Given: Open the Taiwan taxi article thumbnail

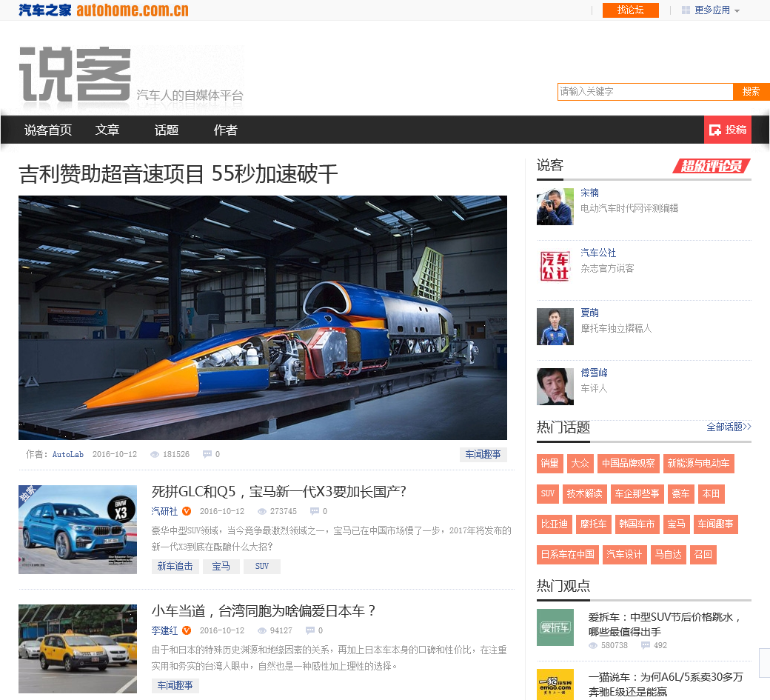Looking at the screenshot, I should (x=78, y=649).
